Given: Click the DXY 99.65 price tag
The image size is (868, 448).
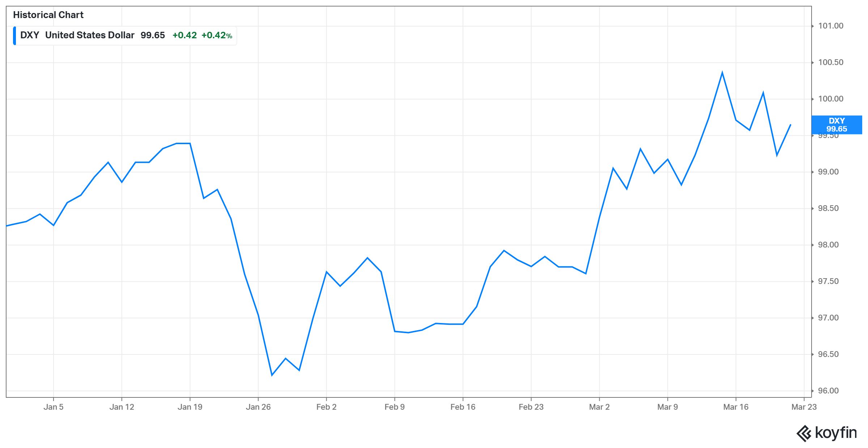Looking at the screenshot, I should click(837, 125).
